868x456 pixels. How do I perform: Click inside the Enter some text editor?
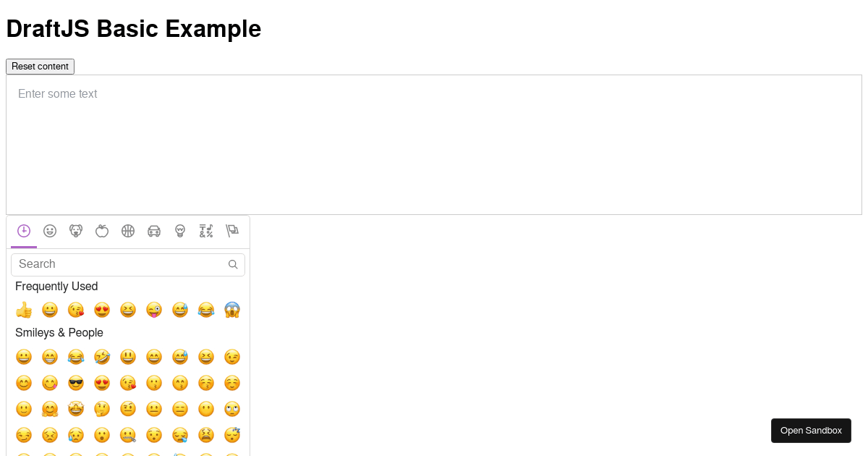point(434,145)
